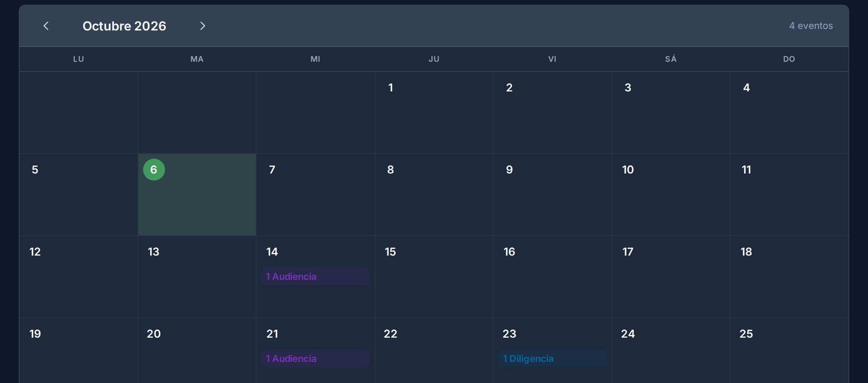Click the MA weekday header
Screen dimensions: 868x383
point(197,59)
